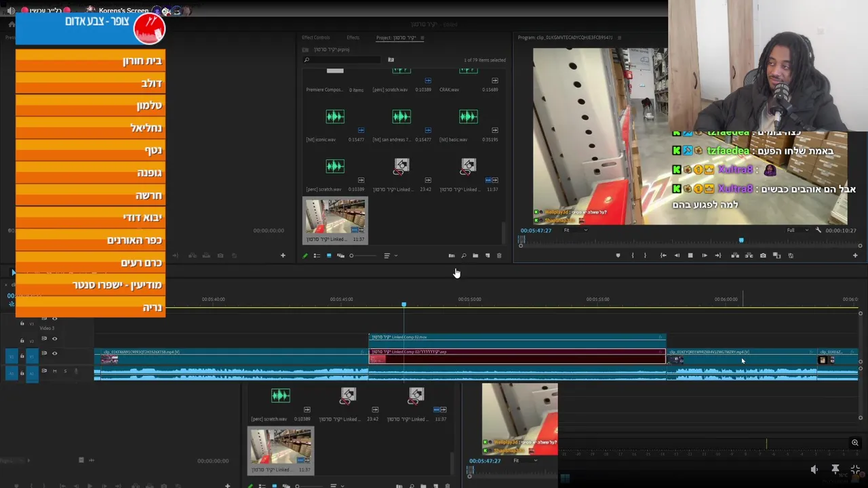Select the Project panel tab
The image size is (868, 488).
pos(396,37)
